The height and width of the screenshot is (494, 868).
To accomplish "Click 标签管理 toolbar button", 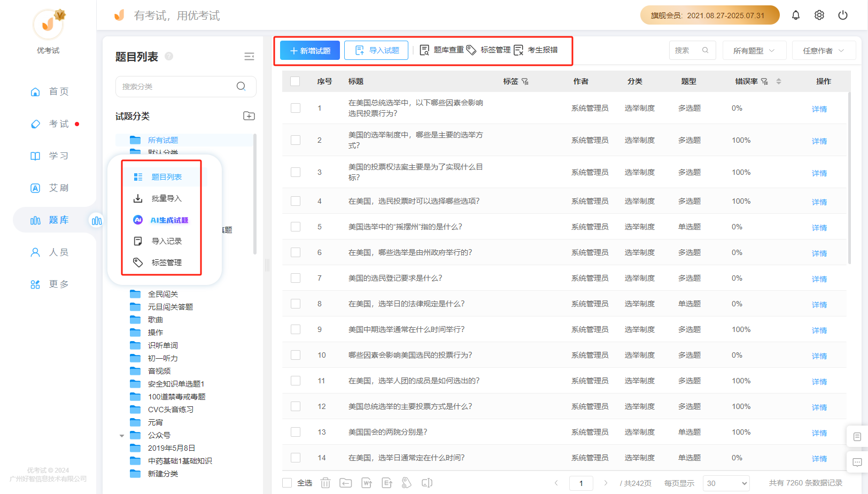I will (x=489, y=50).
